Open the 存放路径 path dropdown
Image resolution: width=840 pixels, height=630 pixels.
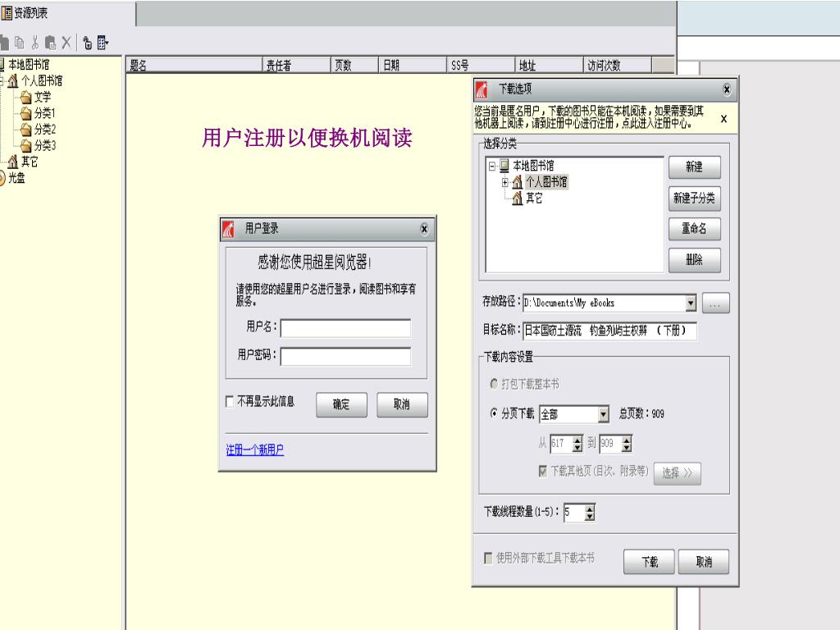pos(691,304)
